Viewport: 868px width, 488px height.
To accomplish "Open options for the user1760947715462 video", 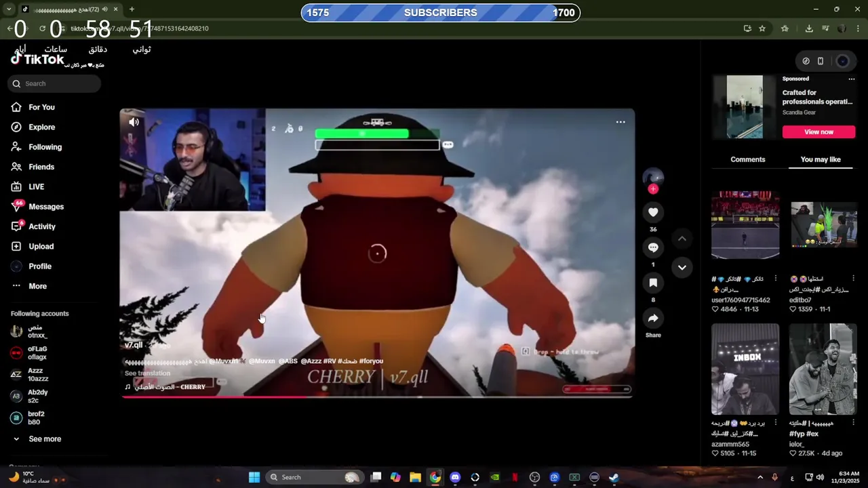I will point(776,279).
